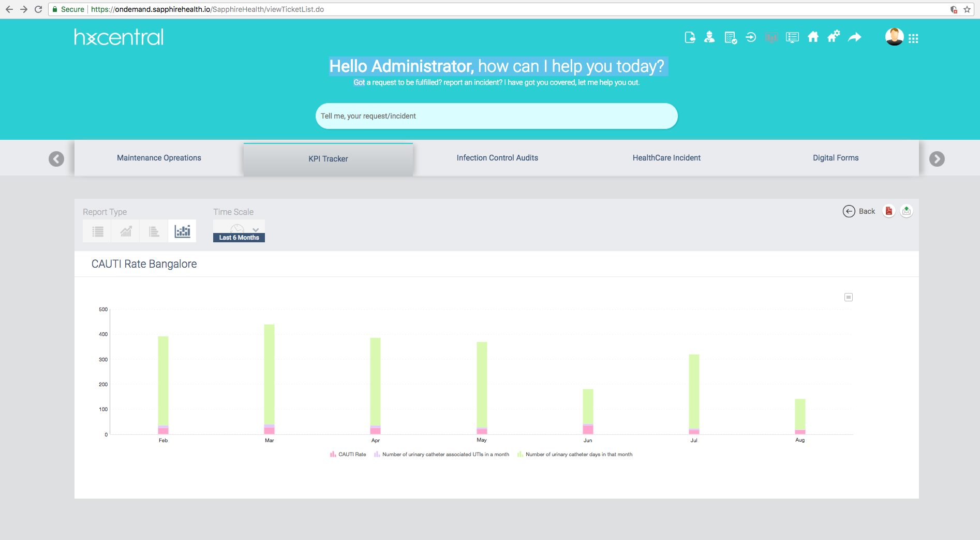Open the Digital Forms tab
This screenshot has height=540, width=980.
pyautogui.click(x=836, y=158)
